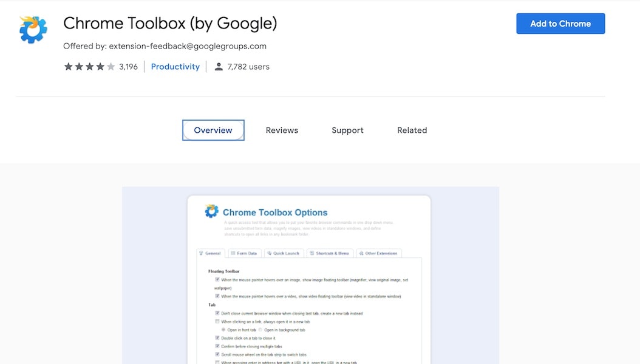Click the Chrome Toolbox Options logo in the image

point(211,211)
